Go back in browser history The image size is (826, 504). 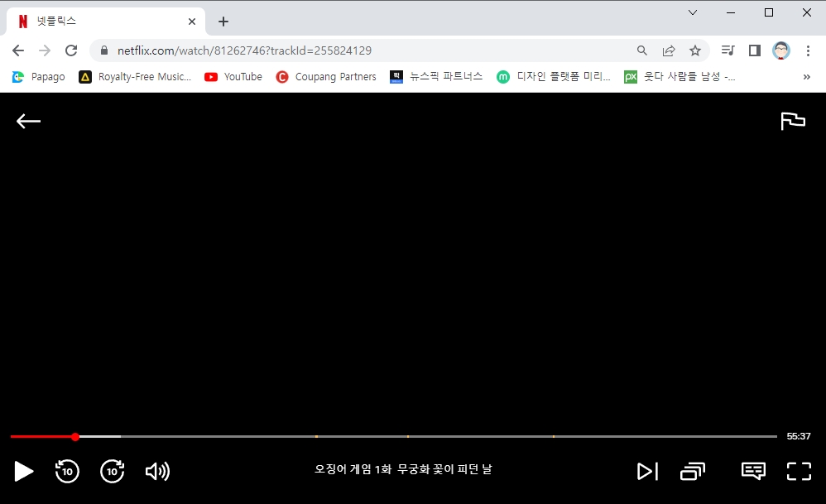coord(18,50)
